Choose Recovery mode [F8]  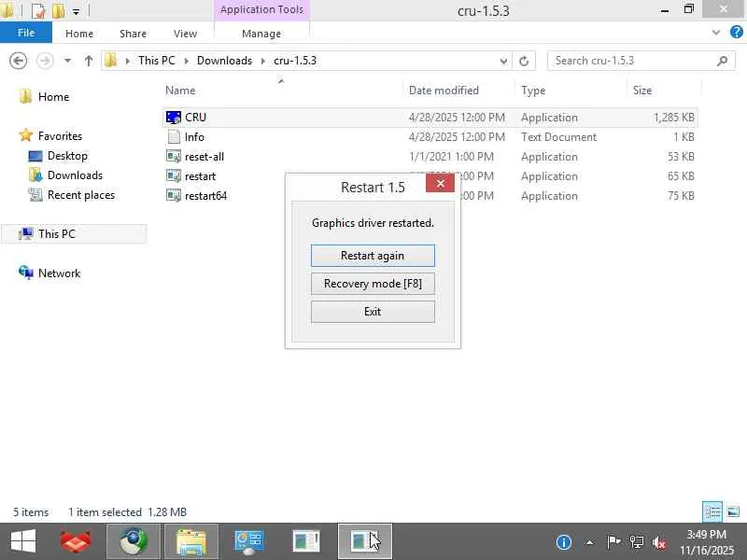pos(373,284)
